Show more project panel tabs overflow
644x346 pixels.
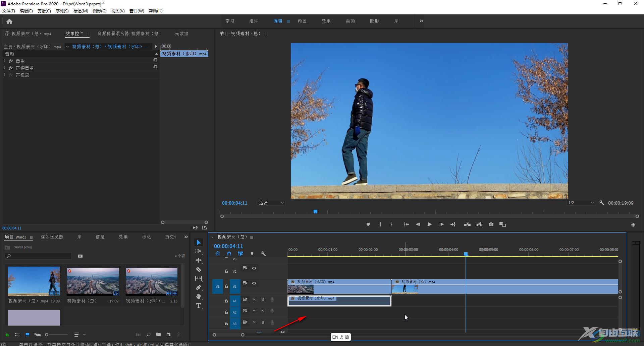click(x=186, y=237)
